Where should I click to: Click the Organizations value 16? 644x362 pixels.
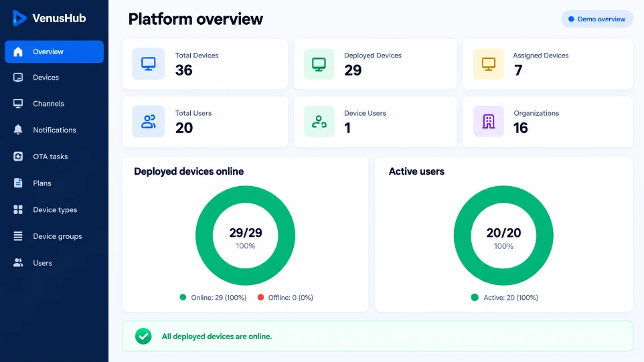click(520, 128)
